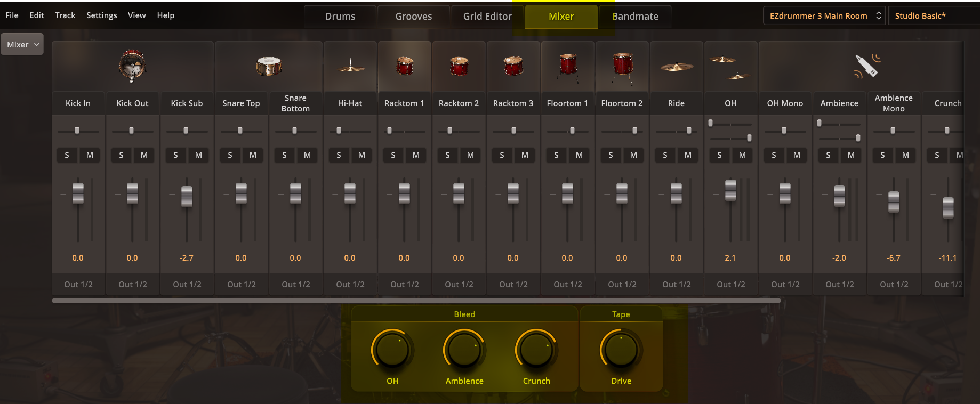Viewport: 980px width, 404px height.
Task: Click the Kick Sub level value -2.7
Action: (187, 258)
